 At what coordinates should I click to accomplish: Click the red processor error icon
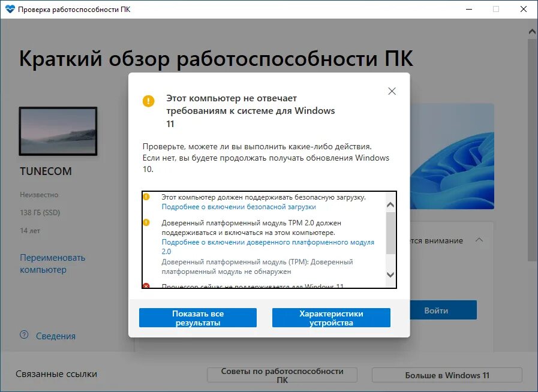[x=146, y=286]
